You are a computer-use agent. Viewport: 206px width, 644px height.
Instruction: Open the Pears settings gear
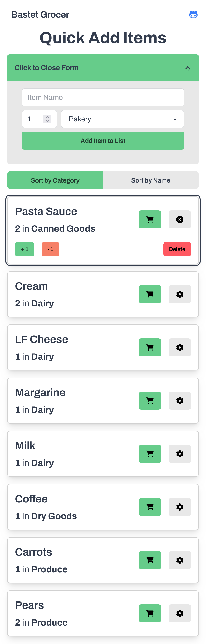(x=179, y=613)
